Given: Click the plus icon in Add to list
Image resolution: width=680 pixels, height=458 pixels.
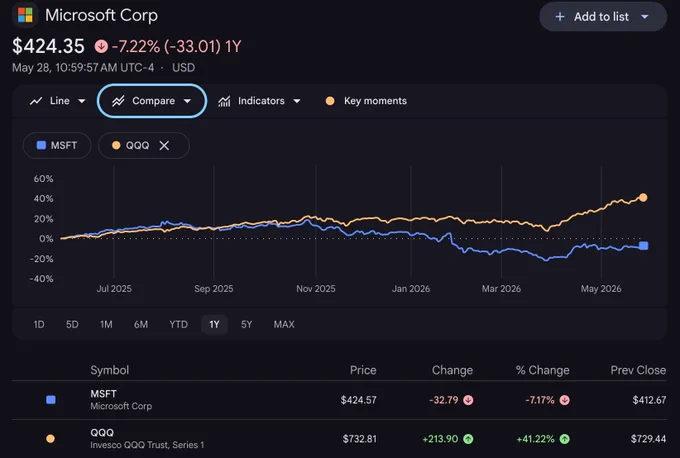Looking at the screenshot, I should click(560, 16).
